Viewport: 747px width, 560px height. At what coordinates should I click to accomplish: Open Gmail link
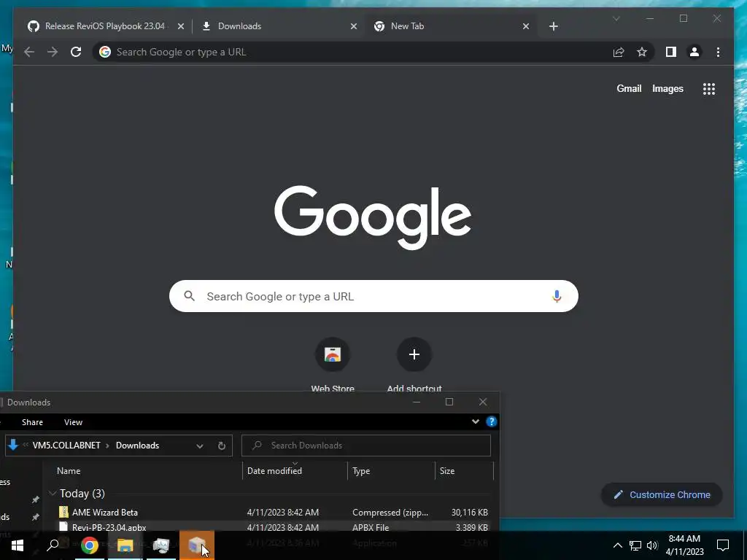629,88
